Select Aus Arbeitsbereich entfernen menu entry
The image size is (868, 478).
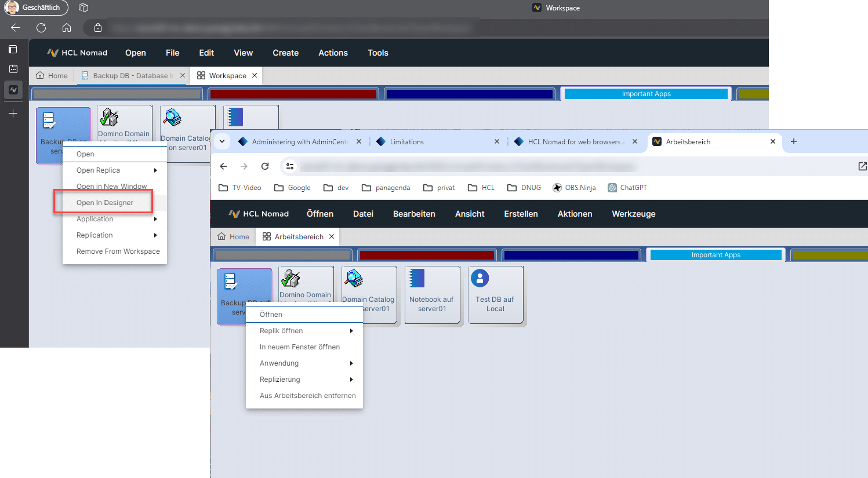click(x=307, y=396)
